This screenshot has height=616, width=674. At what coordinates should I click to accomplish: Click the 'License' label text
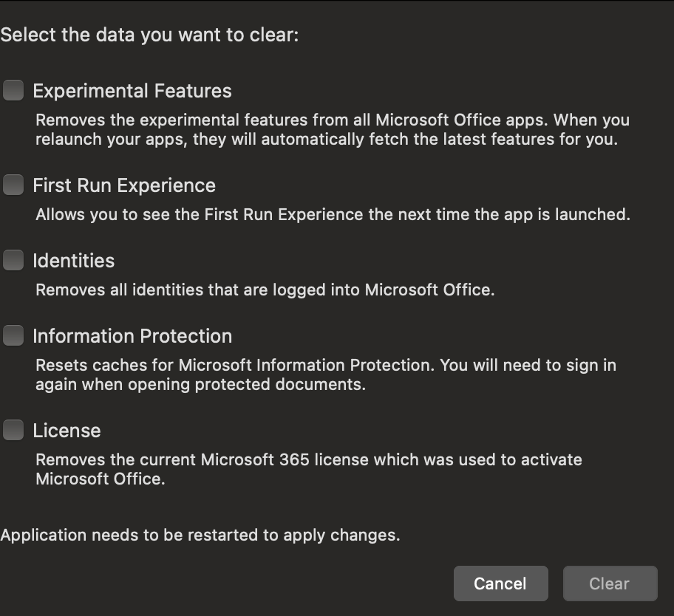click(x=67, y=431)
